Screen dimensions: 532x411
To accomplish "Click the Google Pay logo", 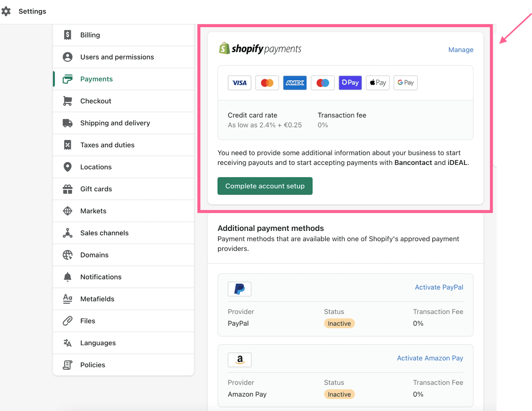I will point(405,83).
